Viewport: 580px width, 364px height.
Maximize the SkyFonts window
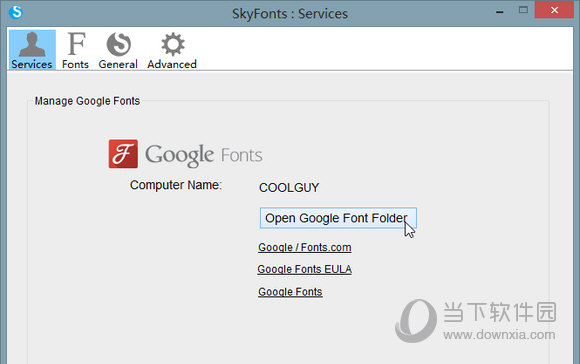click(x=523, y=10)
